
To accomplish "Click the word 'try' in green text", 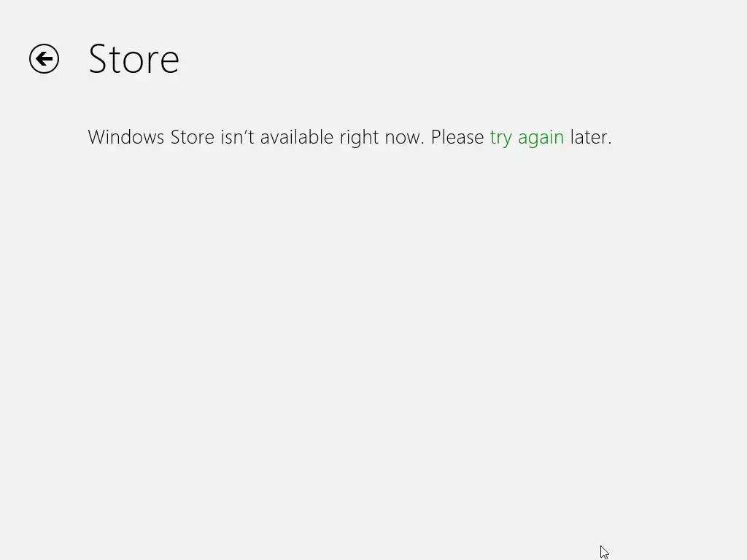I will [500, 138].
